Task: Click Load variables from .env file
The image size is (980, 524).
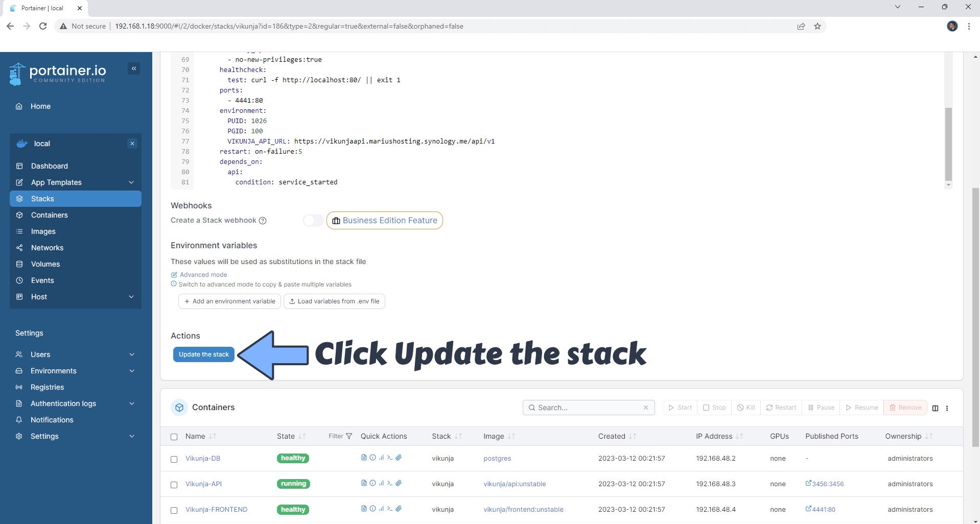Action: coord(334,301)
